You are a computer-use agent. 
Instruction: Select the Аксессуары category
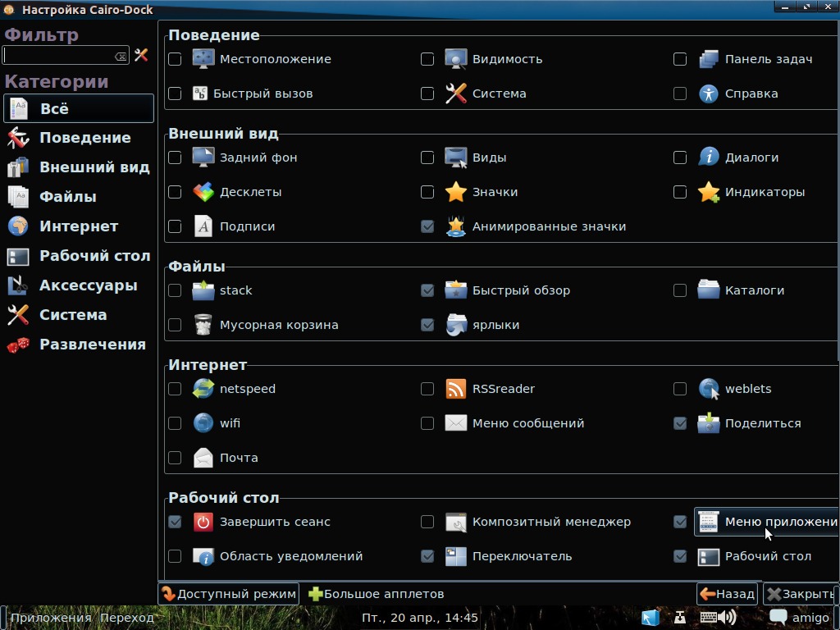coord(79,285)
